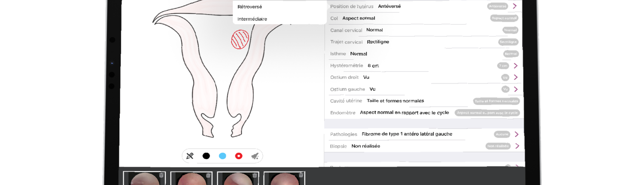The image size is (644, 185).
Task: Click the gray 'Normal' pill for Isthme
Action: (x=511, y=54)
